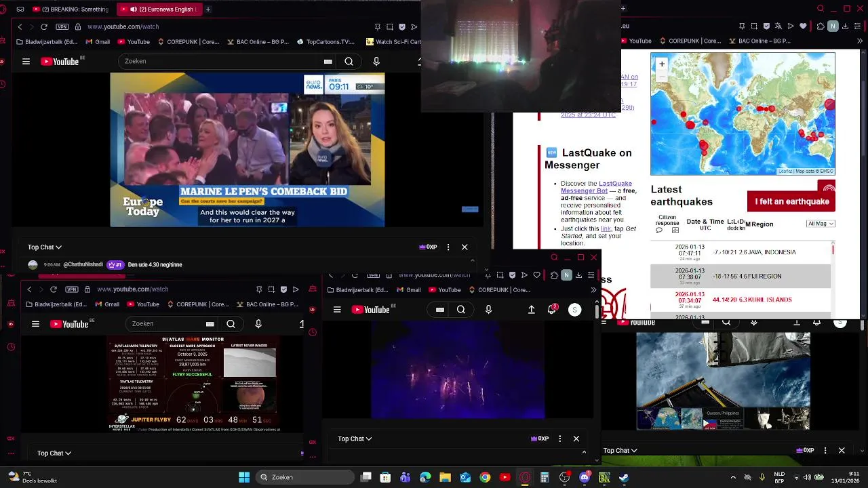Expand Top Chat dropdown in the 3I/ATLAS window

54,453
